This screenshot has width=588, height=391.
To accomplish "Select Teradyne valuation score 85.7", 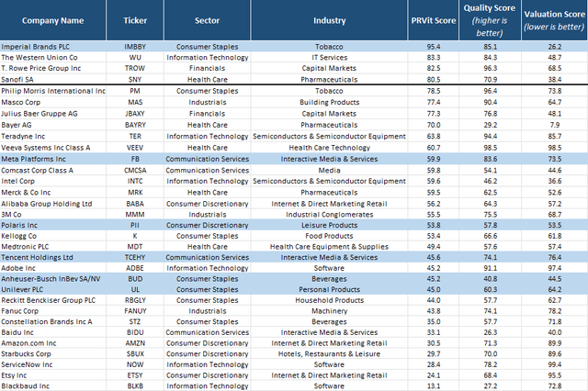I will pyautogui.click(x=554, y=137).
